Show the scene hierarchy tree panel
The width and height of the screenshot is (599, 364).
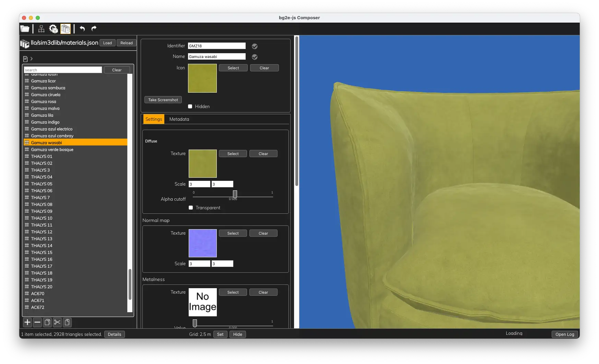41,29
